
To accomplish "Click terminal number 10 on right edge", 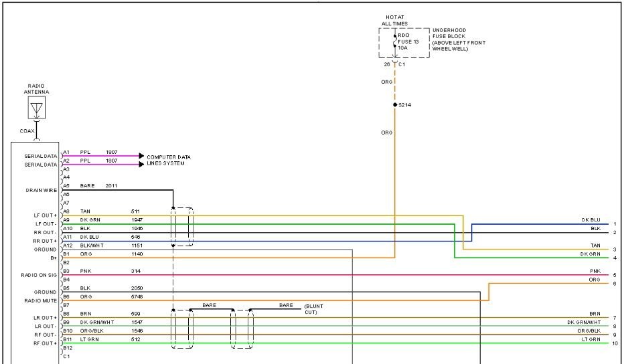I will pyautogui.click(x=614, y=344).
